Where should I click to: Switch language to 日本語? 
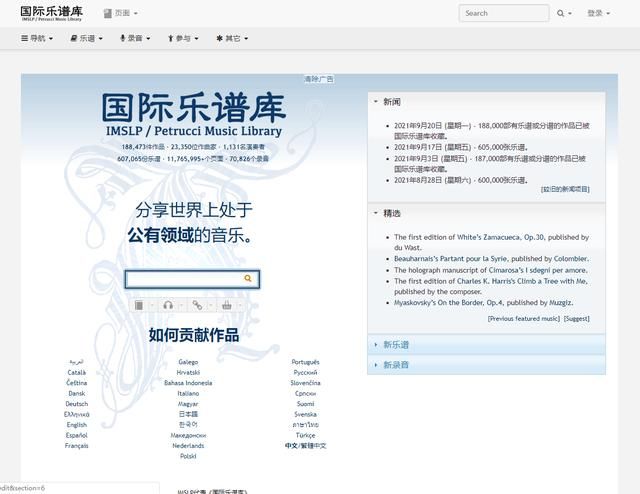pyautogui.click(x=188, y=414)
